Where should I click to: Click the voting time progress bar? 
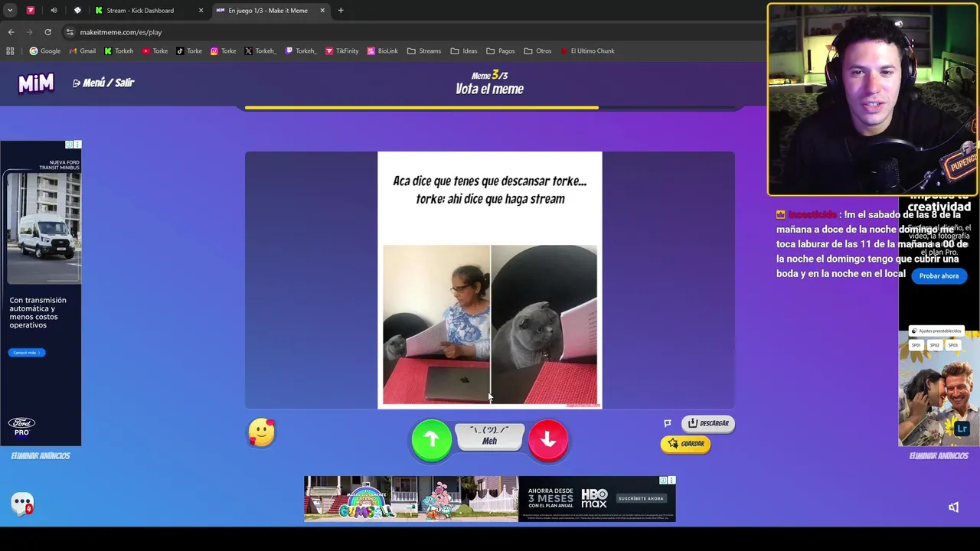point(490,108)
